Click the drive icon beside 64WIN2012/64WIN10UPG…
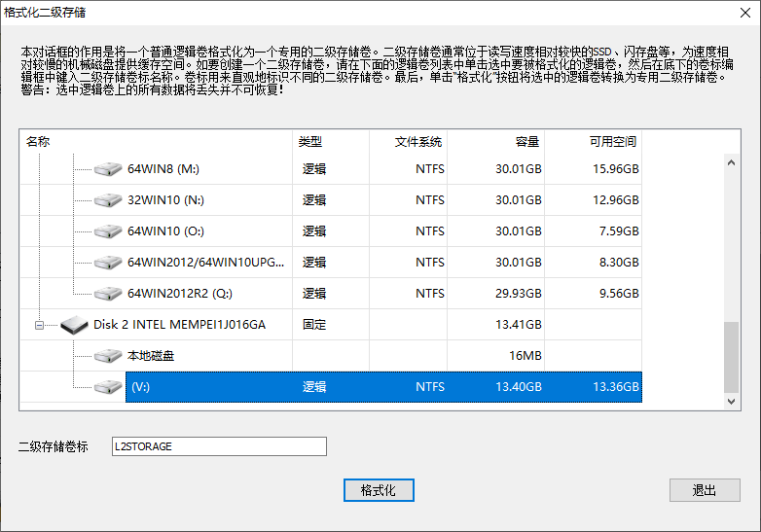Viewport: 761px width, 532px height. (108, 263)
